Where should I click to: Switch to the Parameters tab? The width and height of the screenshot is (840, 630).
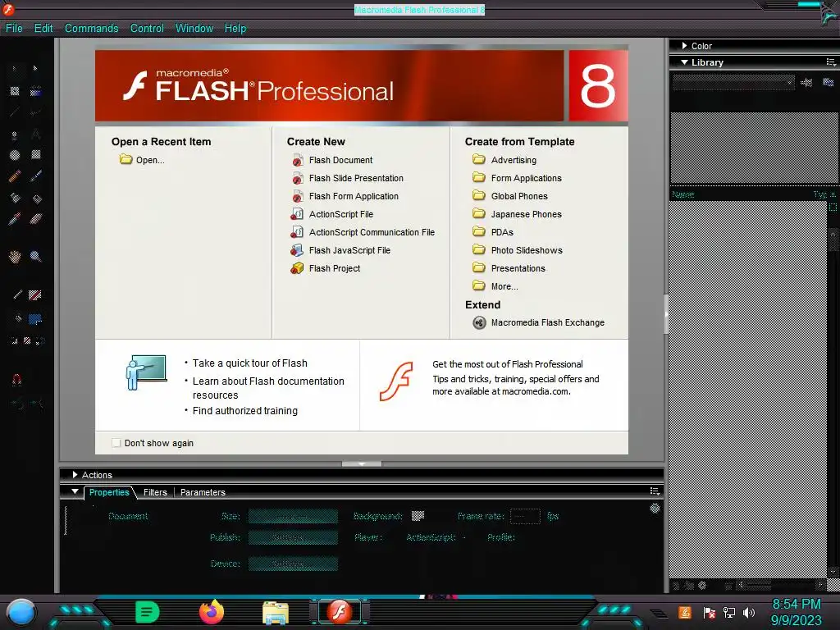[203, 492]
